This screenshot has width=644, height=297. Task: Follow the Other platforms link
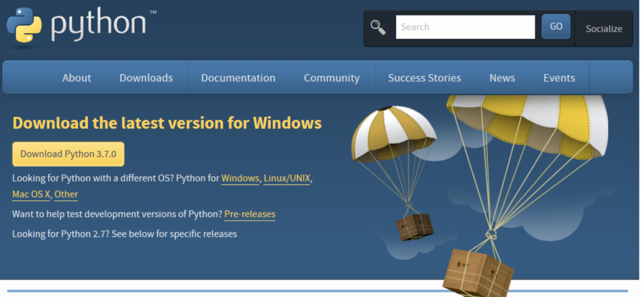[x=66, y=195]
